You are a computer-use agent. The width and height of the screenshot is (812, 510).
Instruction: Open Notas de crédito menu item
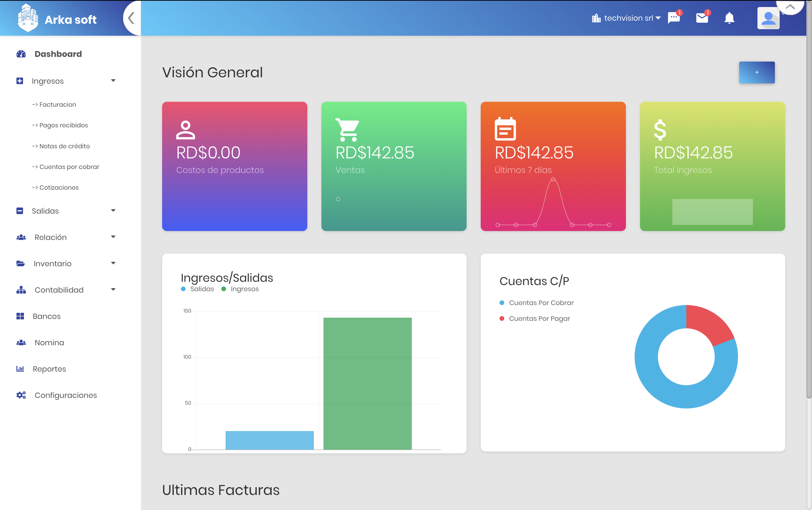64,146
